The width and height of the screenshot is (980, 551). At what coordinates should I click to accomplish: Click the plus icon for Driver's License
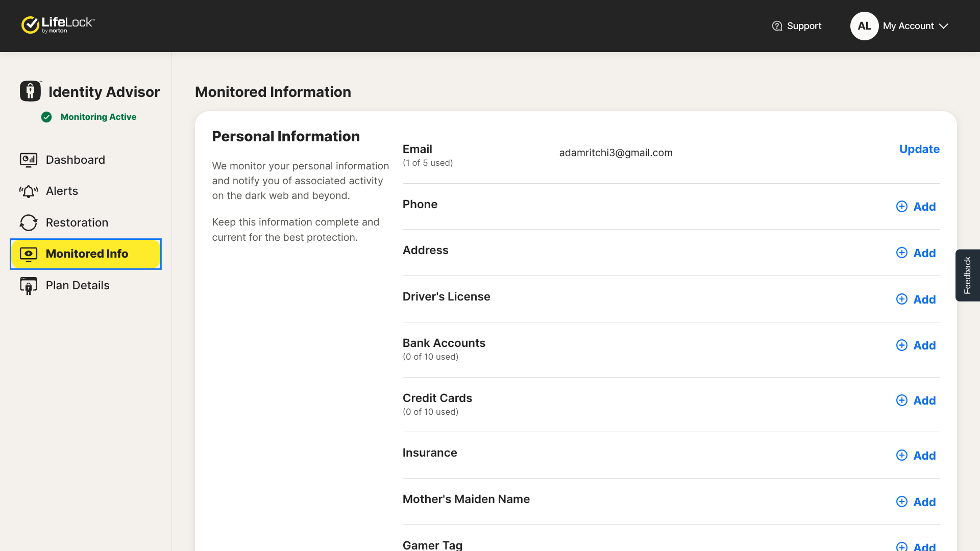tap(902, 299)
